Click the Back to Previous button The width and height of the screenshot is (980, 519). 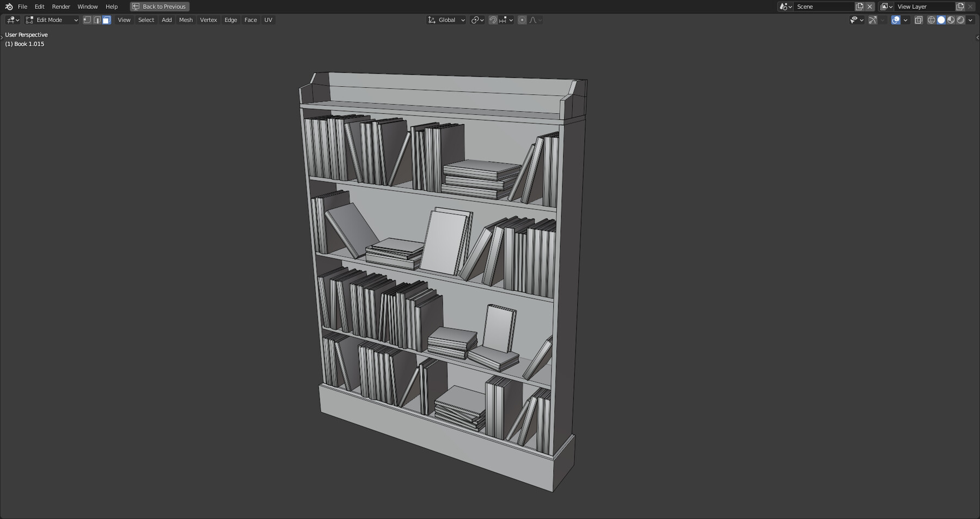159,7
